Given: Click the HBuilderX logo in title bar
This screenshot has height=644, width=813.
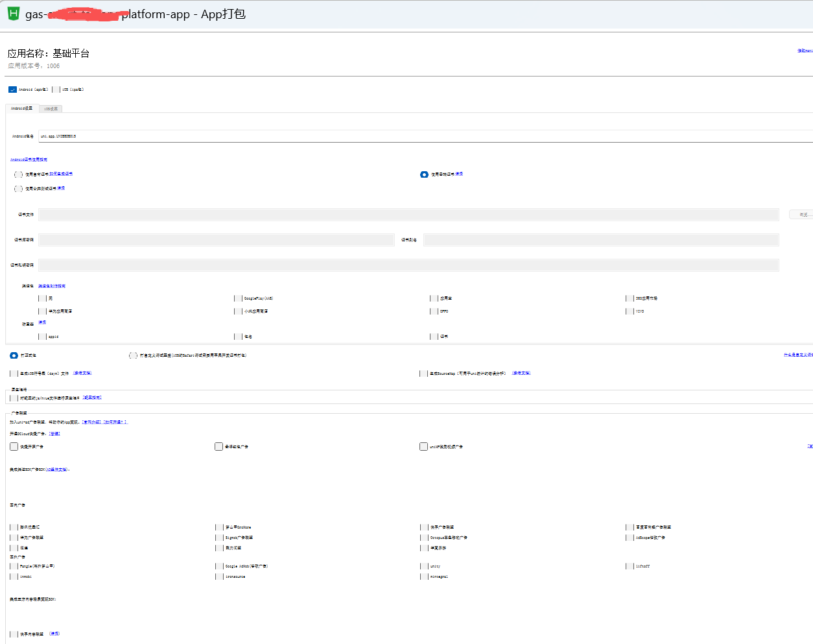Looking at the screenshot, I should 14,14.
